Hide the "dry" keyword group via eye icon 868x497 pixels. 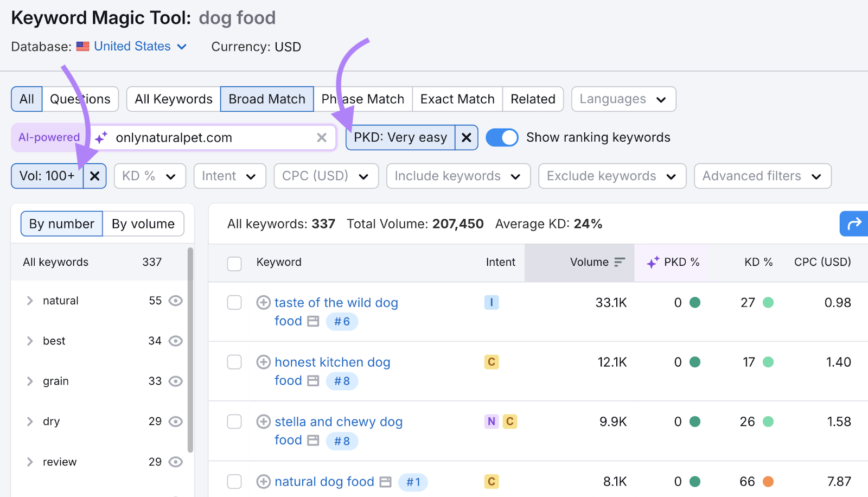[x=175, y=421]
